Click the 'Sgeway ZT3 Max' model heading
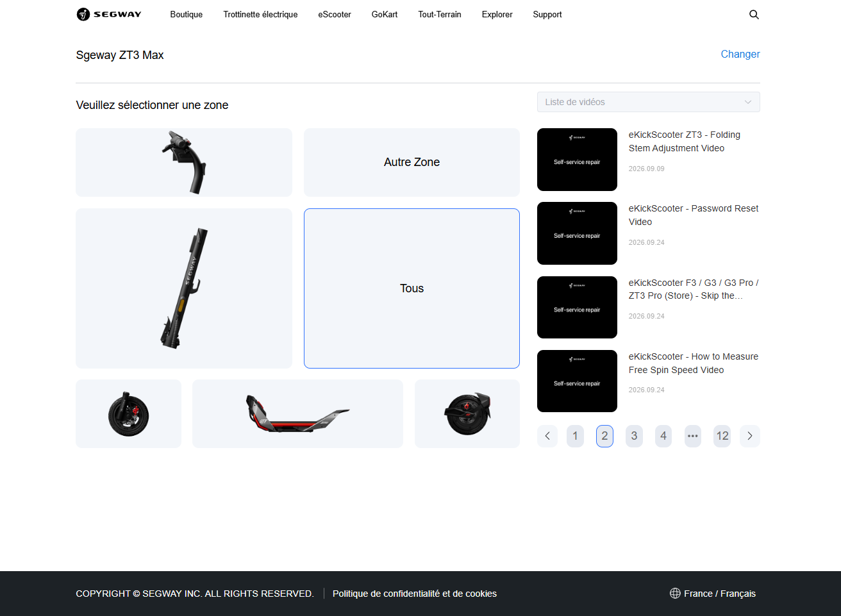841x616 pixels. point(120,55)
